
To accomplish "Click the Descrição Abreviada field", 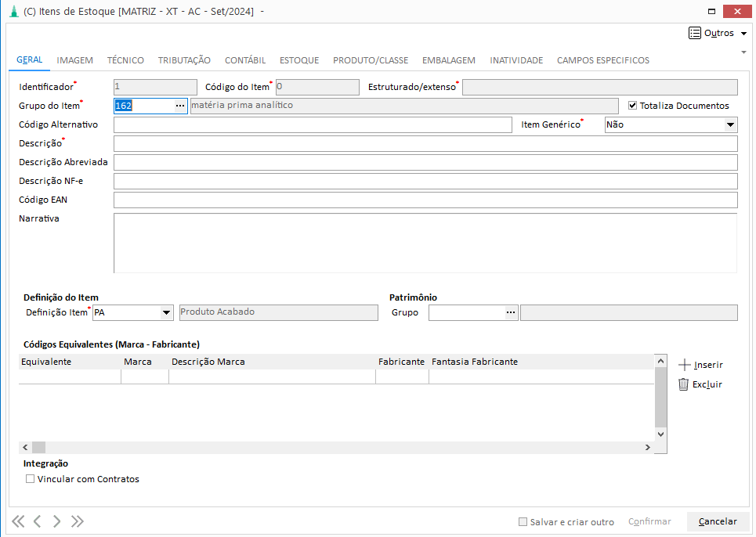I will [425, 162].
